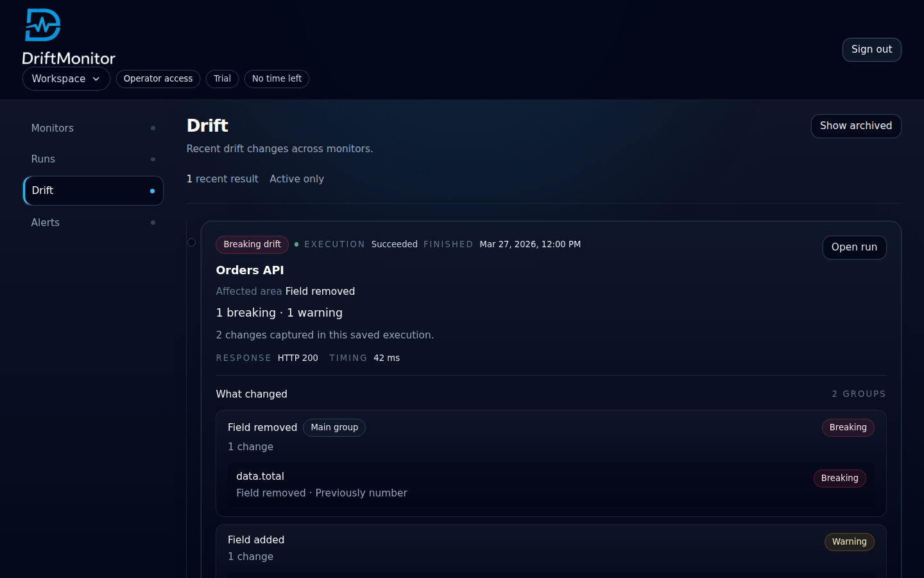Click the blue dot indicator beside Drift
The height and width of the screenshot is (578, 924).
(153, 191)
